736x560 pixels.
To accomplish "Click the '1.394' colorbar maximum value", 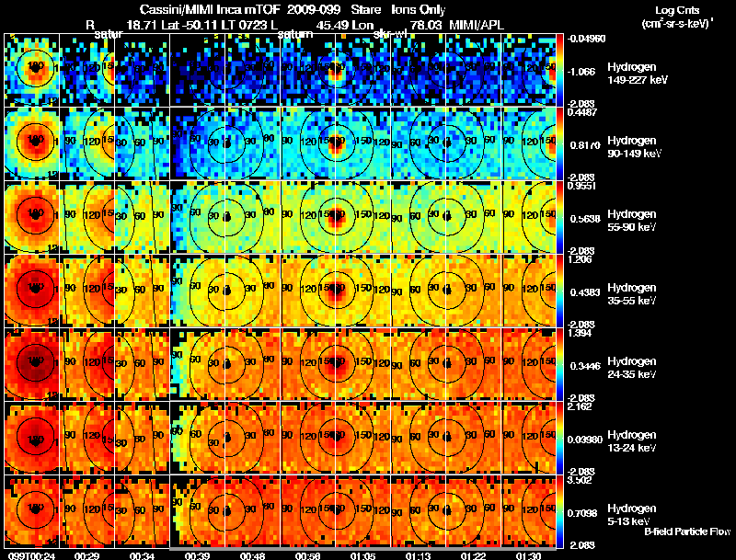I will point(580,333).
